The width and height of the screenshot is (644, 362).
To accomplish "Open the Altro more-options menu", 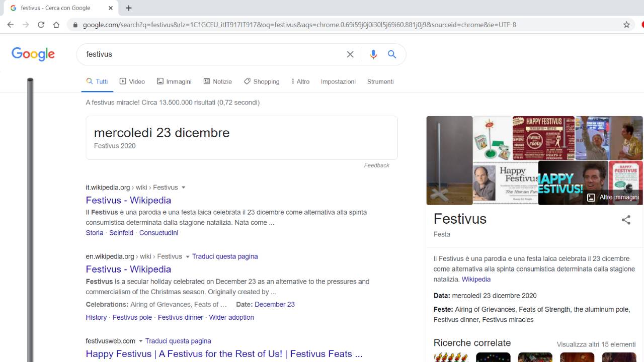I will pos(300,81).
